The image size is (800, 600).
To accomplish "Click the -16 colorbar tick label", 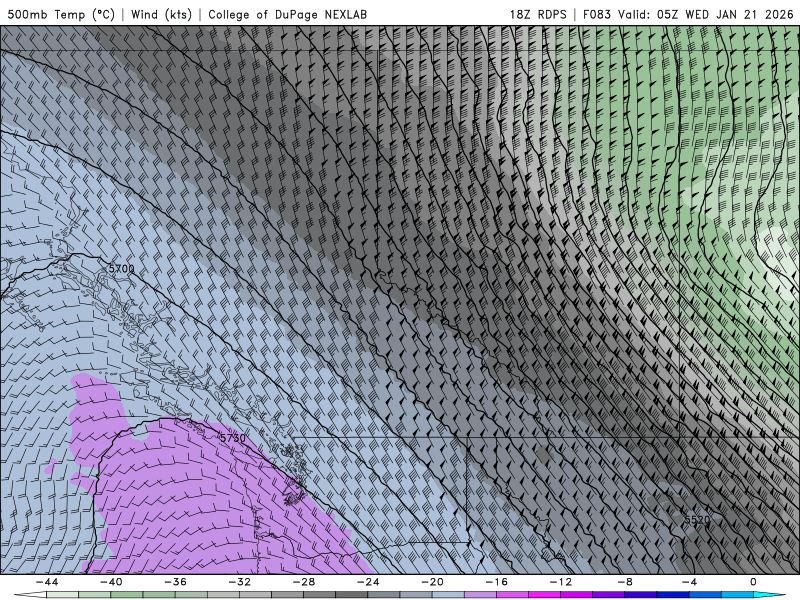I will click(497, 582).
